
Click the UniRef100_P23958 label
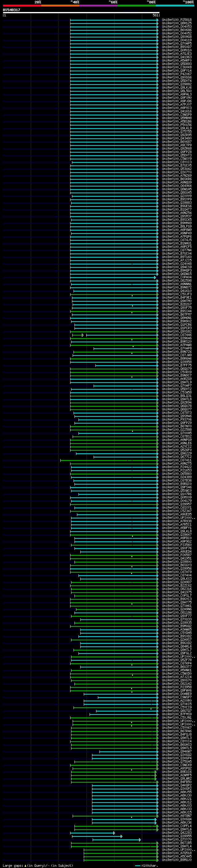pos(177,687)
